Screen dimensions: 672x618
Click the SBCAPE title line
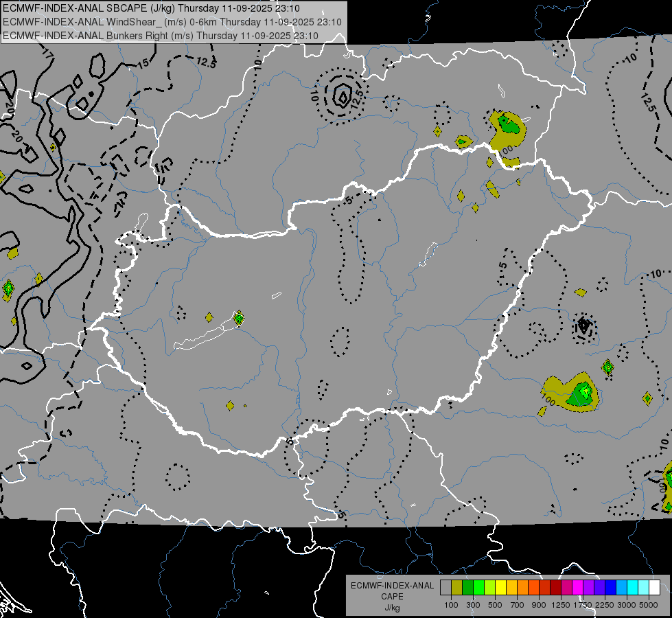click(x=151, y=8)
